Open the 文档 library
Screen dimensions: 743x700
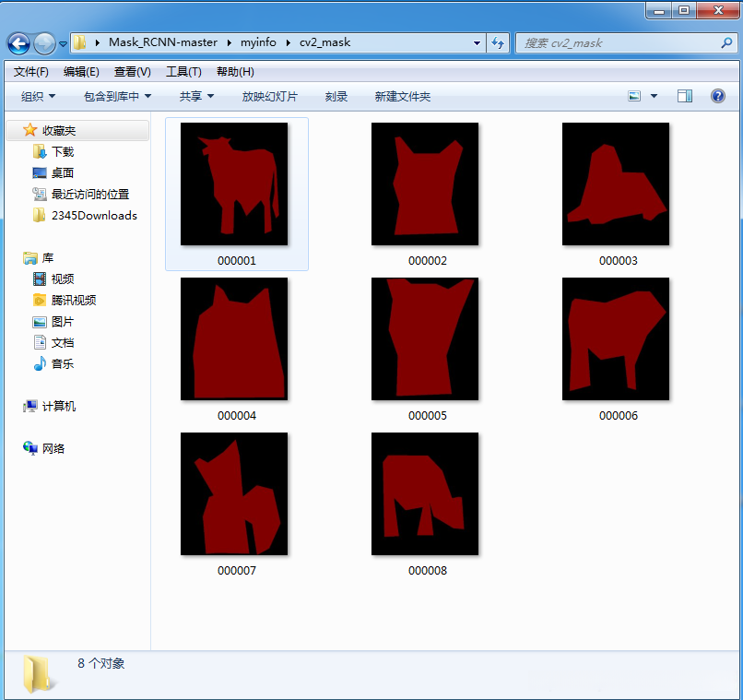[x=63, y=343]
